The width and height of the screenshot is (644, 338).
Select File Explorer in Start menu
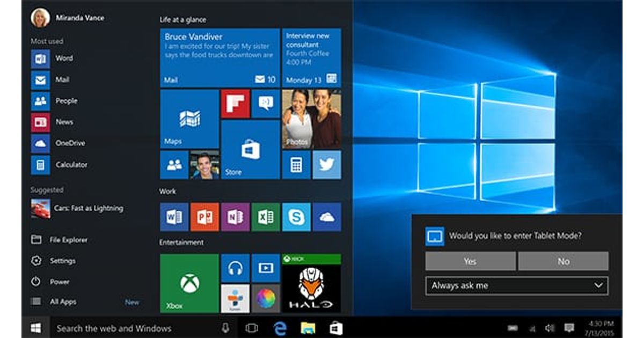pyautogui.click(x=68, y=240)
